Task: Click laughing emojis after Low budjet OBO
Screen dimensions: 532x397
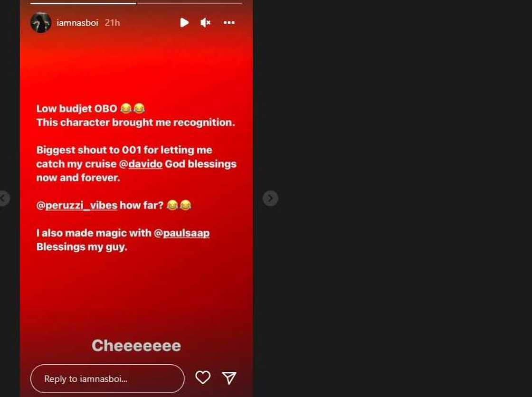Action: click(x=133, y=109)
